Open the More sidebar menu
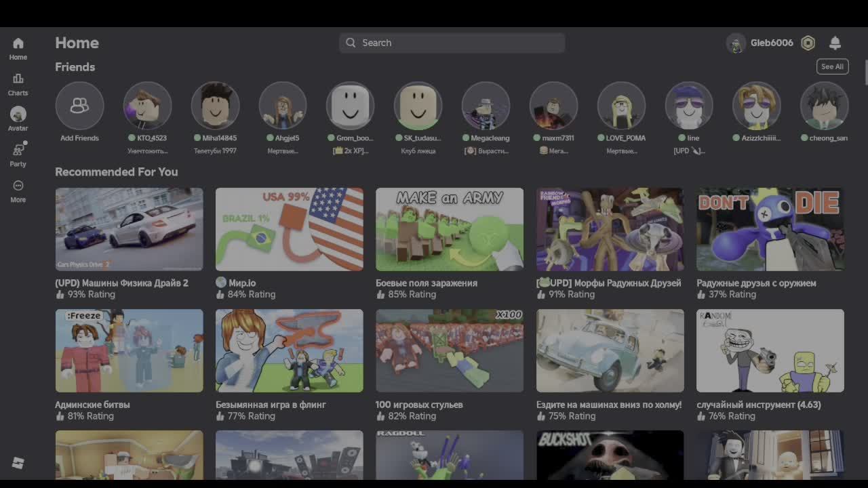 click(18, 186)
